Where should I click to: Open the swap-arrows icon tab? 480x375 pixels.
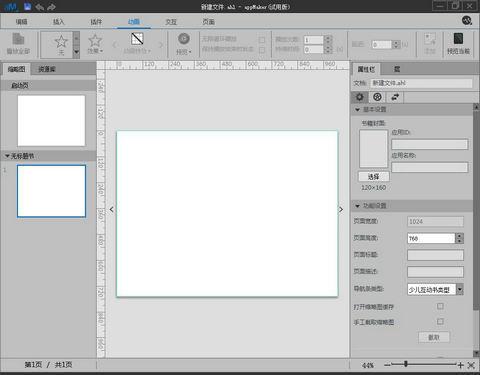(x=395, y=97)
